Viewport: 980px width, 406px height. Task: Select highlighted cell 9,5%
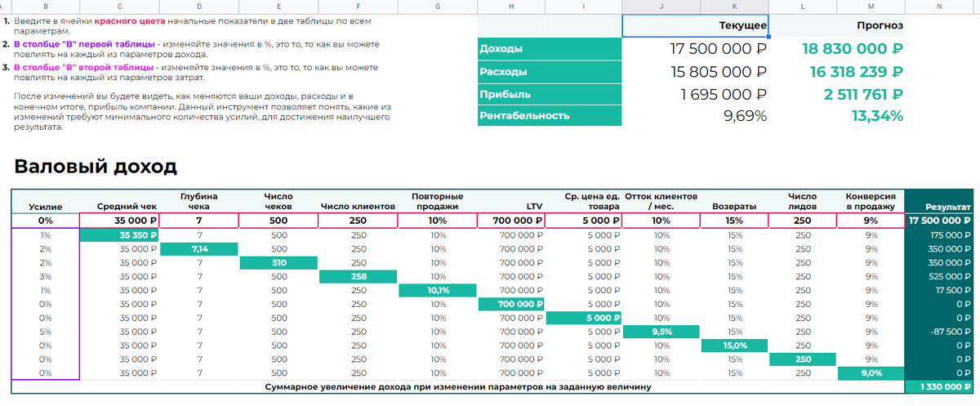point(661,332)
